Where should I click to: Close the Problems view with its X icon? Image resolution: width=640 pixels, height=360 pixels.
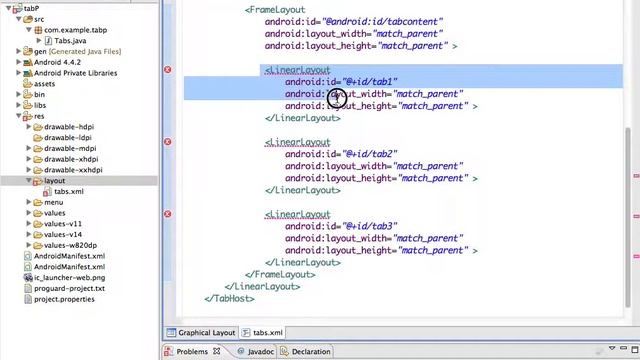coord(217,351)
